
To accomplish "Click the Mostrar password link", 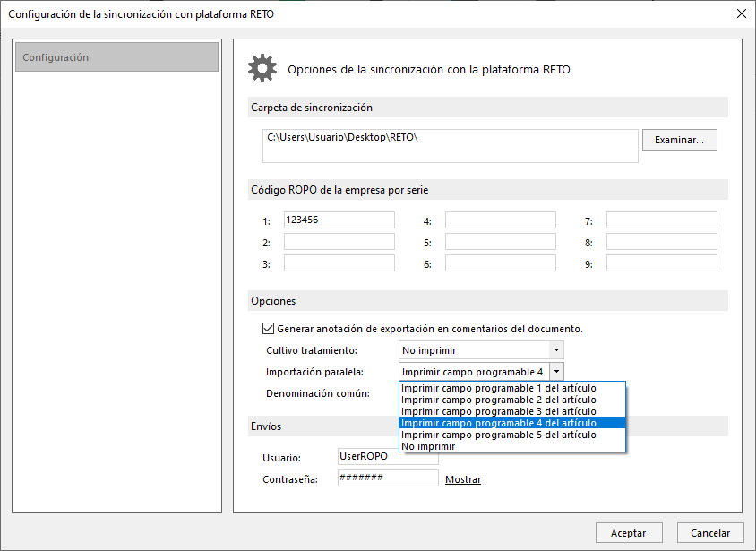I will (463, 479).
